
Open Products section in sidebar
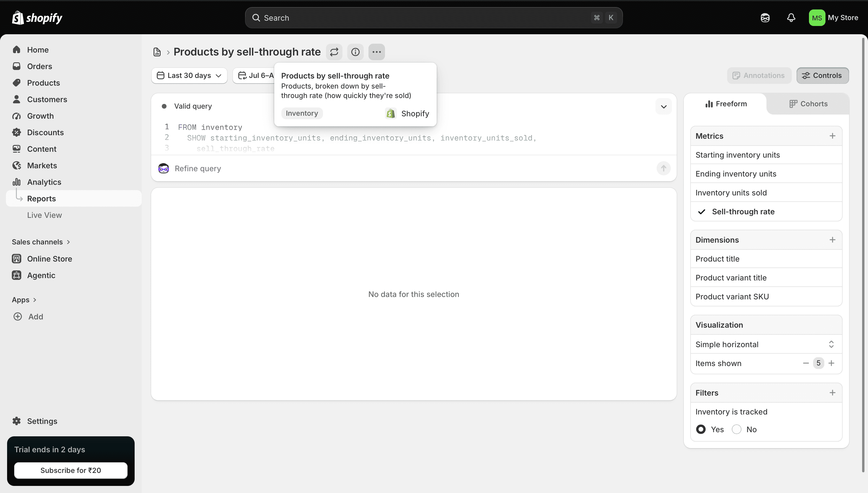click(x=74, y=83)
